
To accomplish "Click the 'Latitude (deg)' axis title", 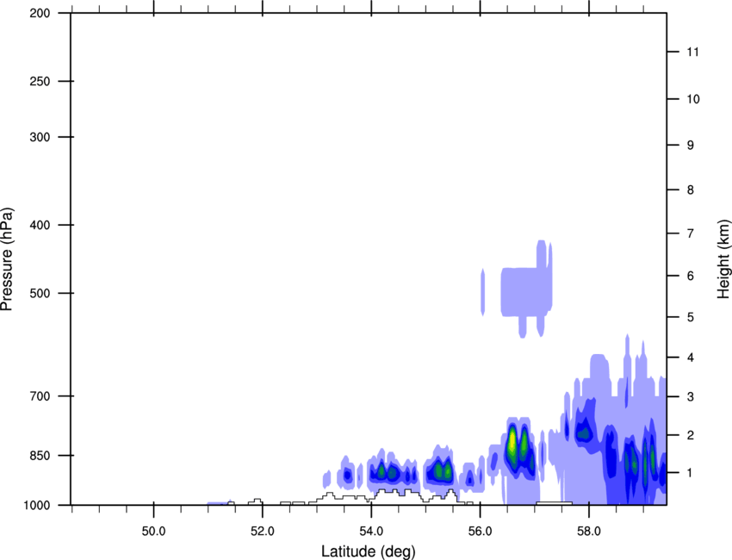I will (368, 551).
